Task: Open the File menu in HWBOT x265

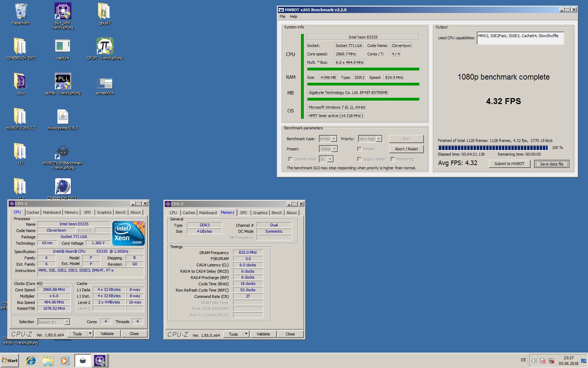Action: tap(282, 16)
